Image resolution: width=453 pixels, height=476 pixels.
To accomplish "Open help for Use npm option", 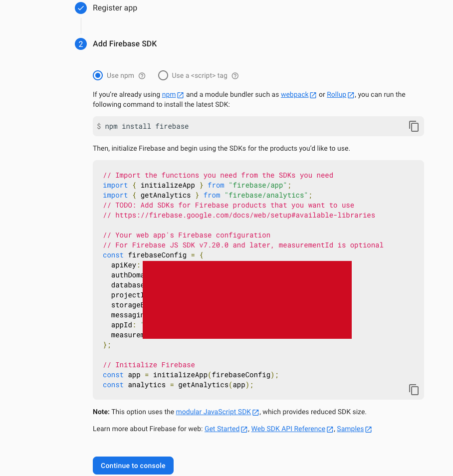I will click(x=142, y=76).
